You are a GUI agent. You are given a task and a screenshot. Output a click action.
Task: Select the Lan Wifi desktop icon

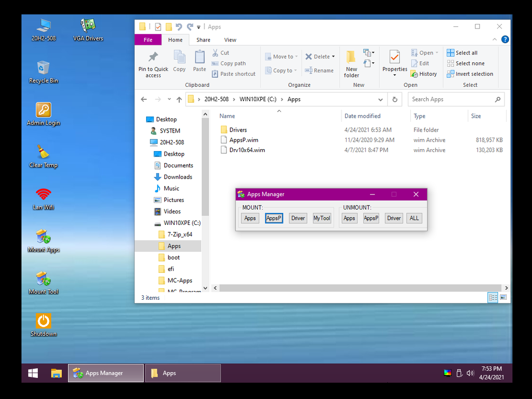43,199
